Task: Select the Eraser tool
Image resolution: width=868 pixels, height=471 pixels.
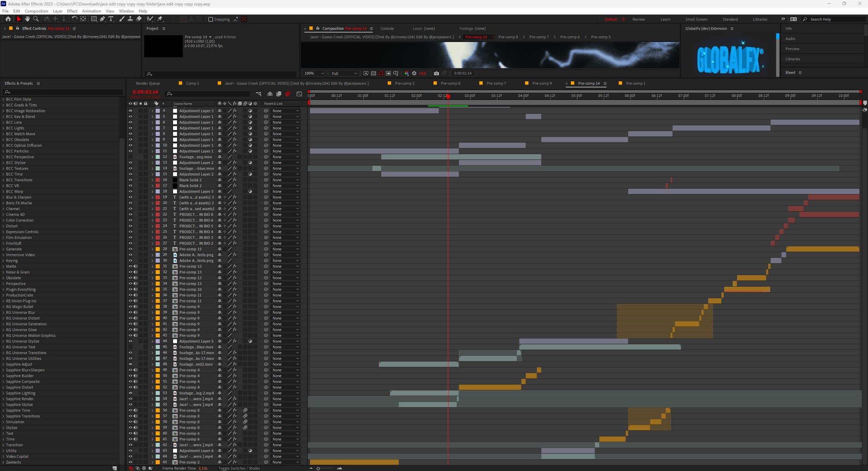Action: pyautogui.click(x=139, y=19)
